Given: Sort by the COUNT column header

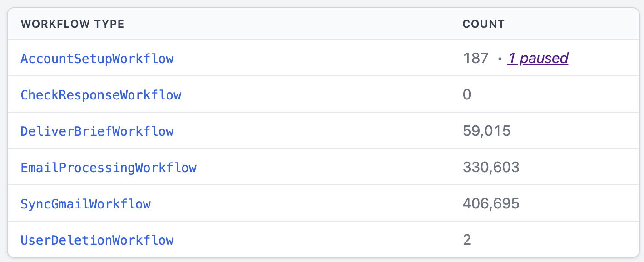Looking at the screenshot, I should point(483,24).
